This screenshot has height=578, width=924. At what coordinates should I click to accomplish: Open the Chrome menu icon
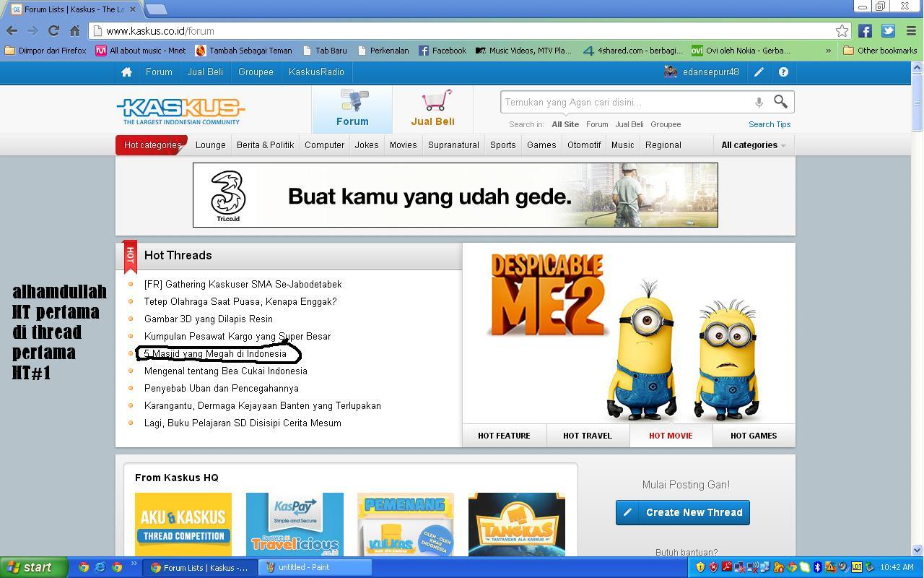click(910, 31)
